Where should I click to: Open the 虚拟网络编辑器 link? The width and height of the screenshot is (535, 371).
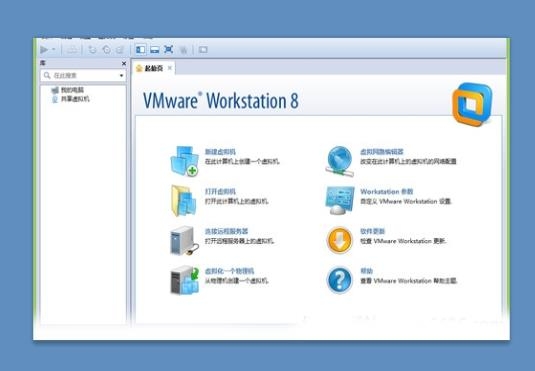pos(382,152)
